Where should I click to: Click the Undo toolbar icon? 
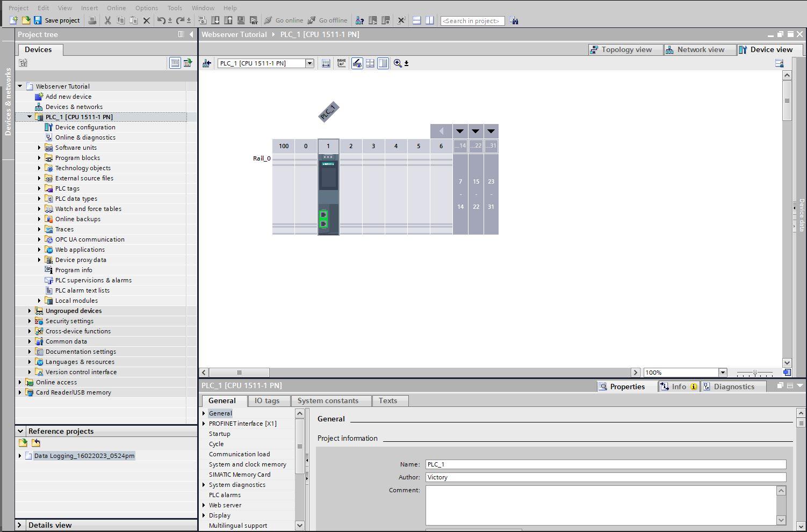pyautogui.click(x=161, y=20)
